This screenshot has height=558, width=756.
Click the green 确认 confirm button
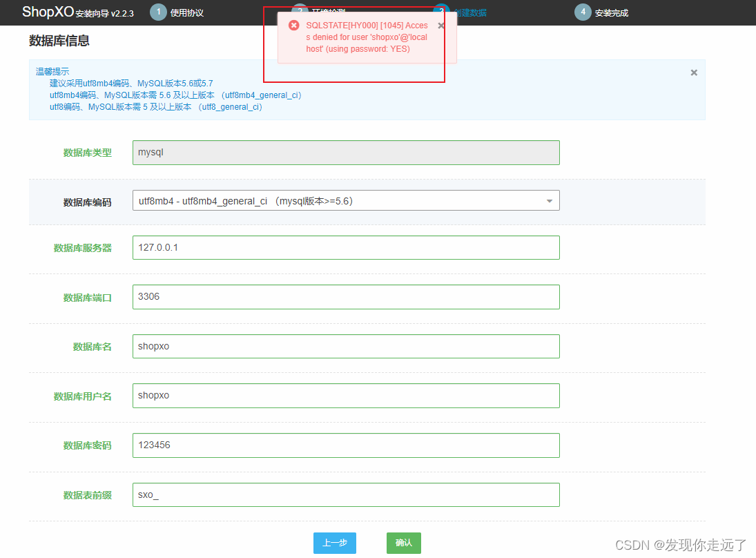[404, 543]
